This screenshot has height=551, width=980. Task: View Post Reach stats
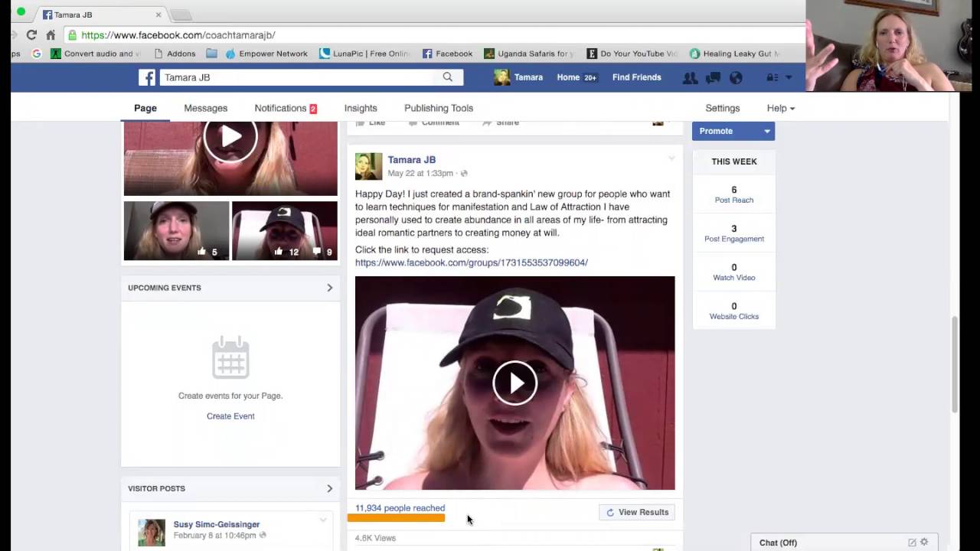[734, 194]
